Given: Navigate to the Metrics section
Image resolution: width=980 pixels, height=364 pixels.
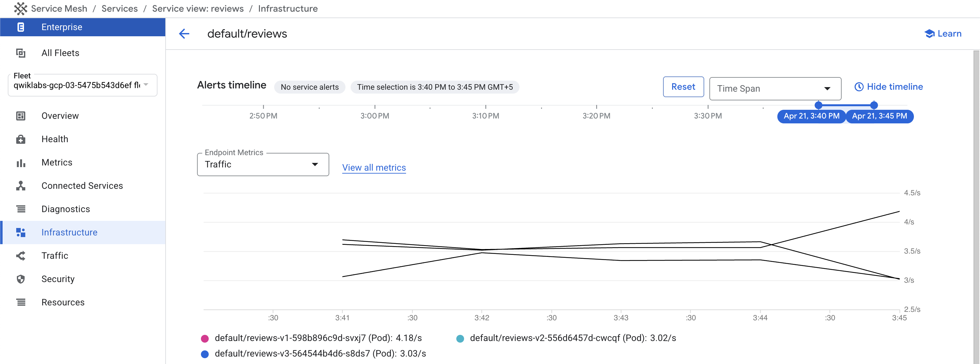Looking at the screenshot, I should [x=83, y=163].
